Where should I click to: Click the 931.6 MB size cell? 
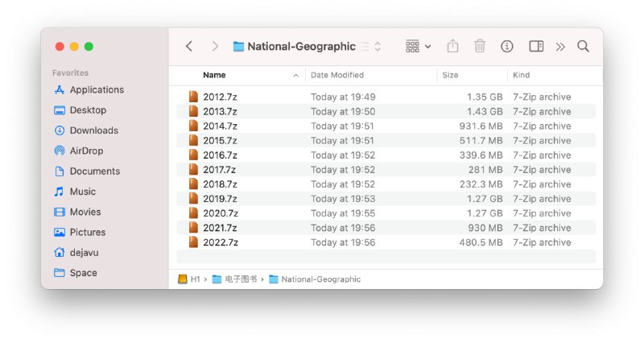pos(481,126)
